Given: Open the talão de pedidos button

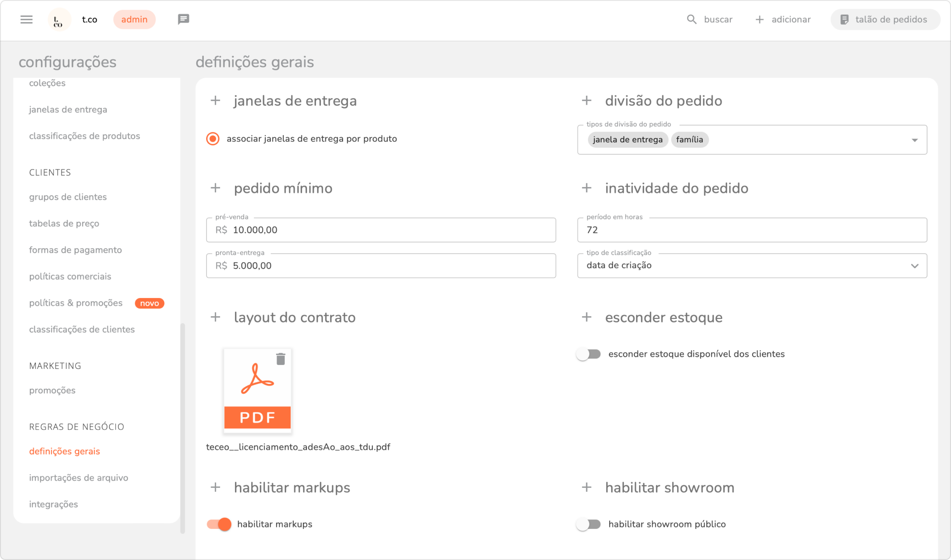Looking at the screenshot, I should 885,19.
